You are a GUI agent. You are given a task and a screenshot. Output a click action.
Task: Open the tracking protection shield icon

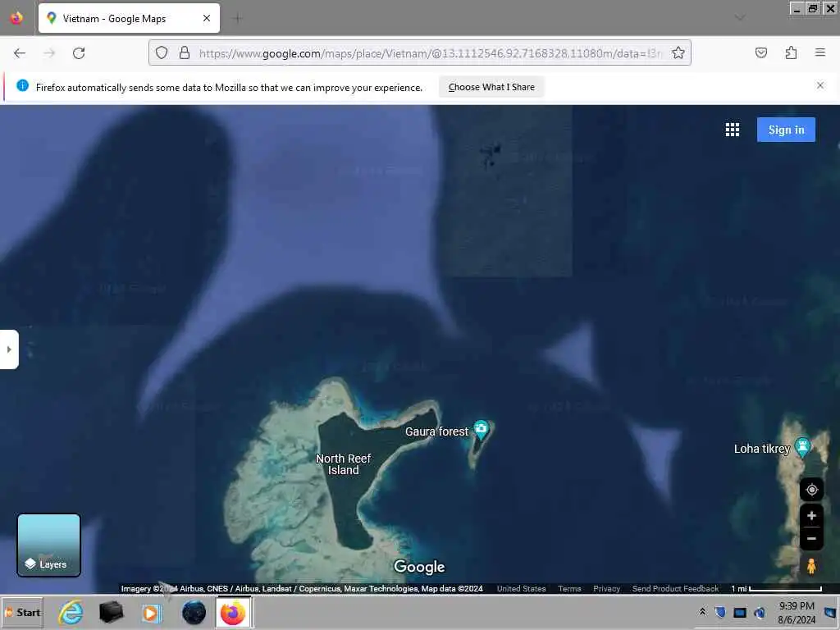(x=162, y=52)
